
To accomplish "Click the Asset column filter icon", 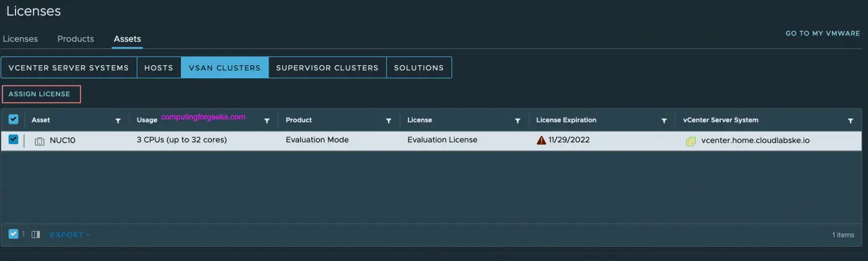I will click(118, 121).
